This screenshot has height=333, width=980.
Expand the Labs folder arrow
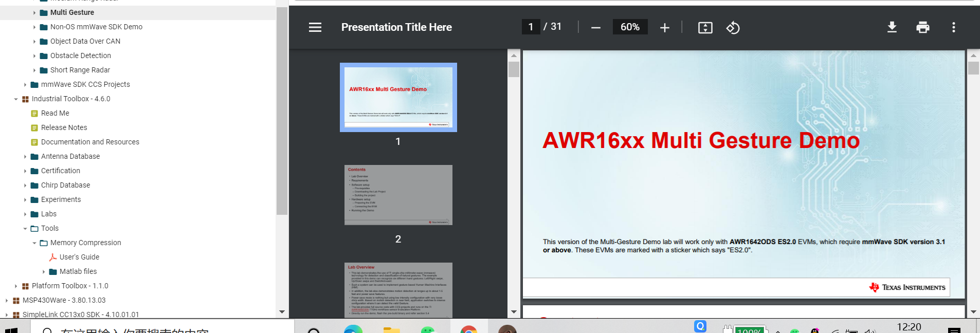click(25, 214)
